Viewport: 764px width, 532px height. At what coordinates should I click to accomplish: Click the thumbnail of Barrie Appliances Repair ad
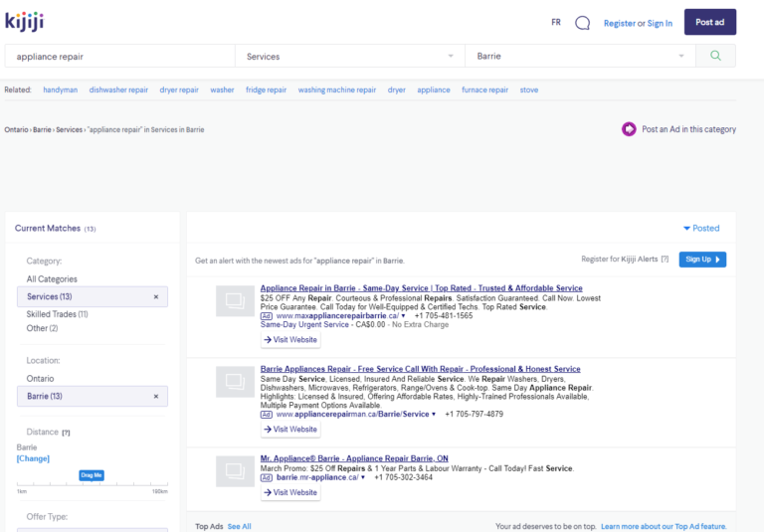coord(235,382)
